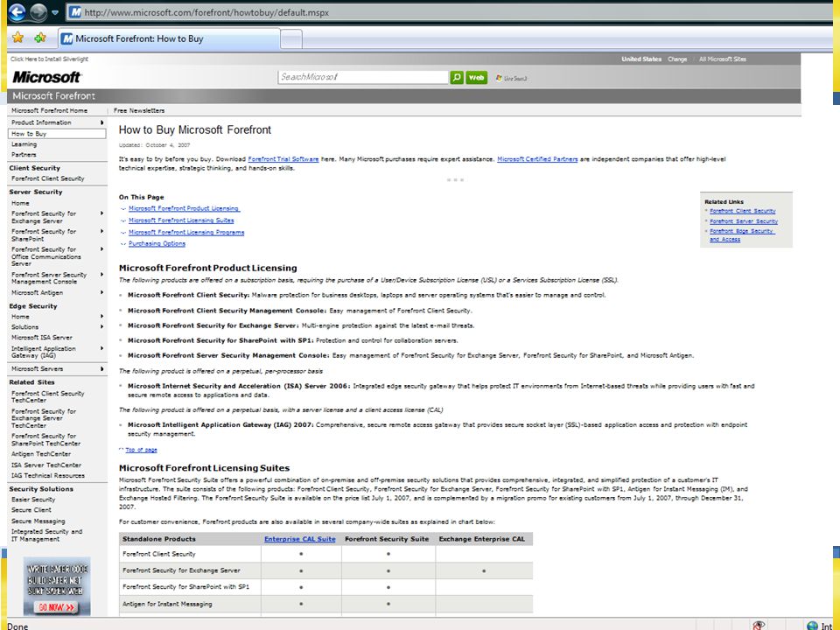Screen dimensions: 840x630
Task: Open All Microsoft Sites link
Action: coord(722,59)
